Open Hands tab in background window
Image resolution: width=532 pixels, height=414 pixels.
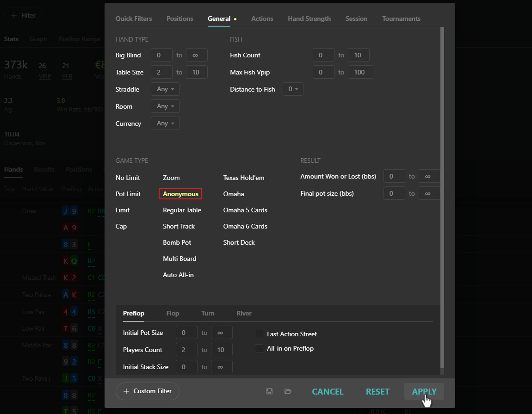click(13, 169)
